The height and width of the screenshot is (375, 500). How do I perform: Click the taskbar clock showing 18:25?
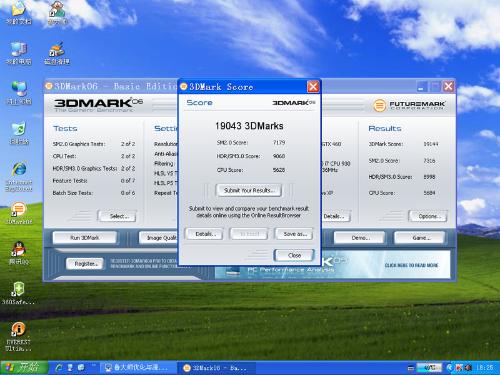click(485, 368)
